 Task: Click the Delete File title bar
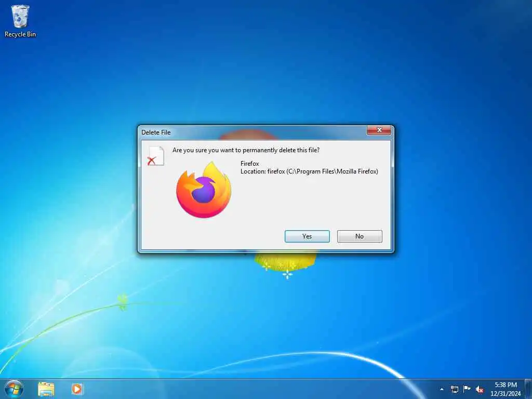coord(253,132)
